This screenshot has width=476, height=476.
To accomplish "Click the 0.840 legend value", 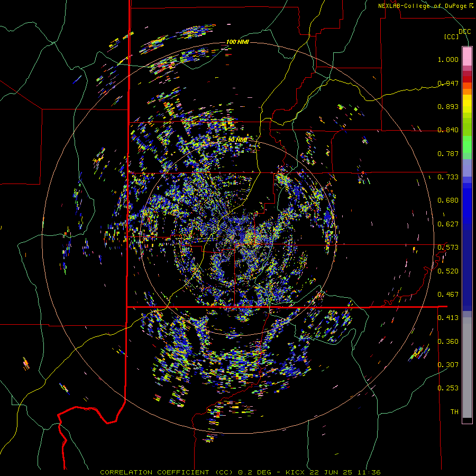I will pos(448,130).
